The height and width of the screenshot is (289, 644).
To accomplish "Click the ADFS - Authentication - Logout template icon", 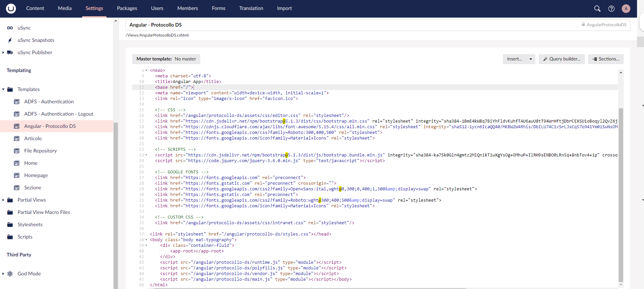I will coord(17,114).
